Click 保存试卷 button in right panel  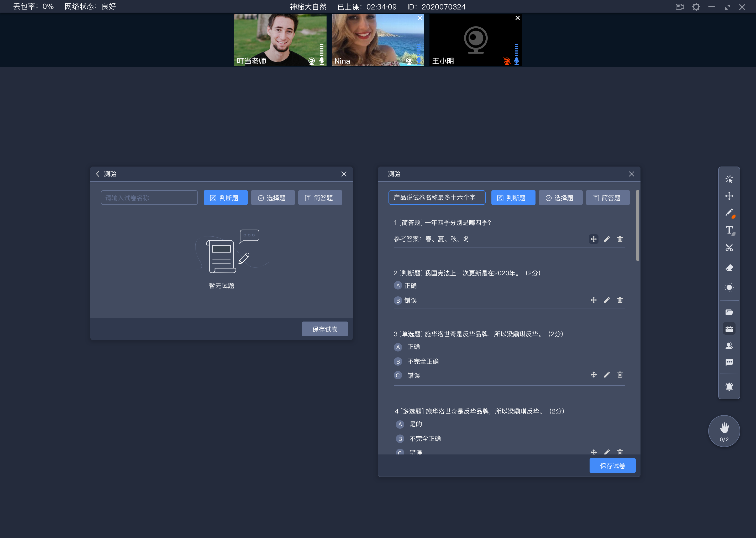point(612,466)
